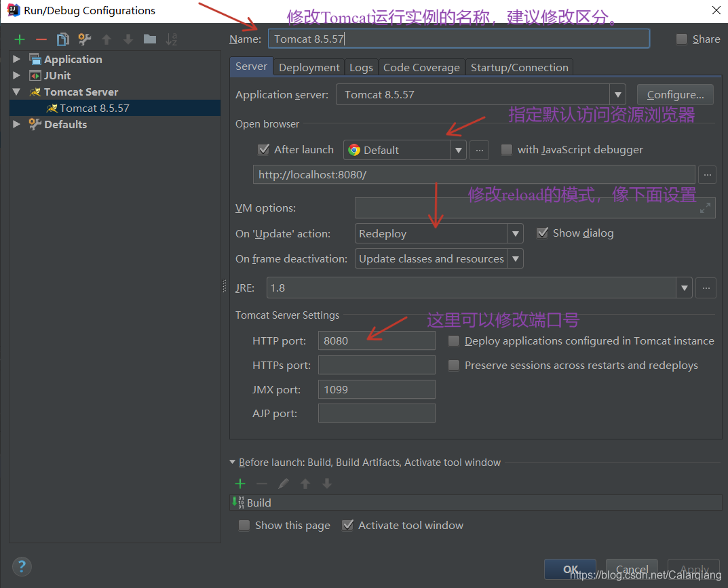Uncheck After launch checkbox

coord(263,149)
